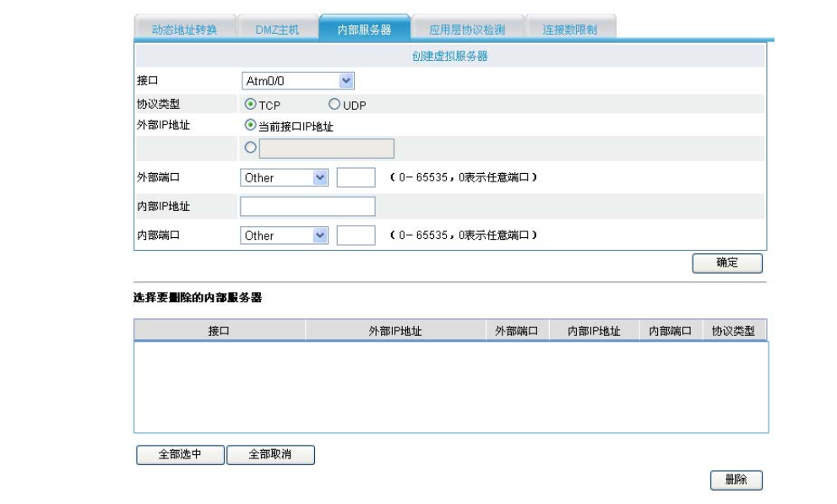Image resolution: width=837 pixels, height=504 pixels.
Task: Open the 接口 Atm0/0 dropdown
Action: tap(298, 80)
